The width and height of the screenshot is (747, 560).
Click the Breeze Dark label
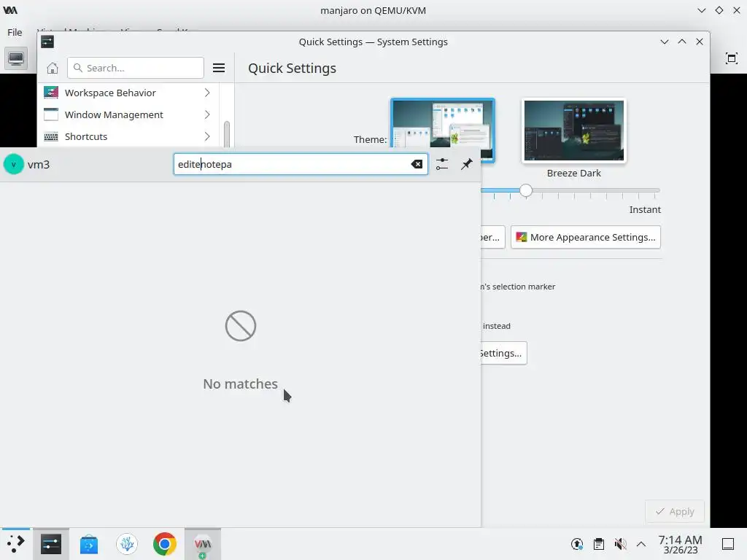click(x=573, y=174)
